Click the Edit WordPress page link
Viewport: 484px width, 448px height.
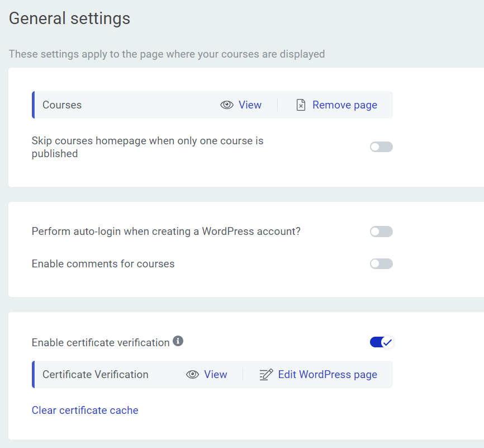tap(328, 375)
